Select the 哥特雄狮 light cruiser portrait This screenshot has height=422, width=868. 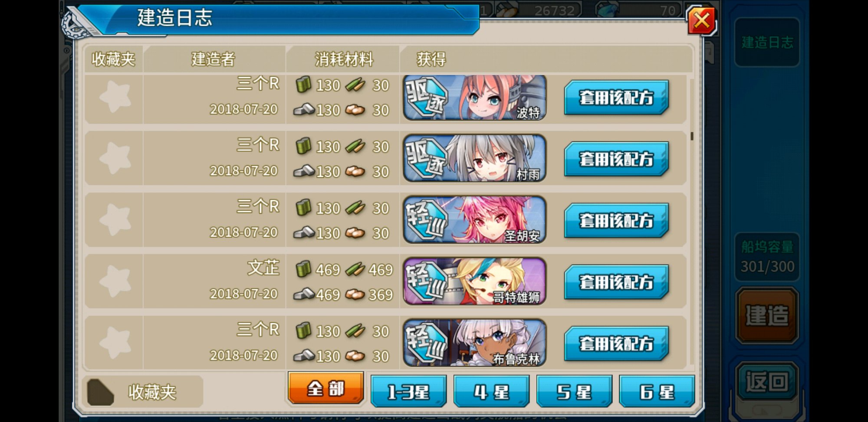click(x=474, y=281)
